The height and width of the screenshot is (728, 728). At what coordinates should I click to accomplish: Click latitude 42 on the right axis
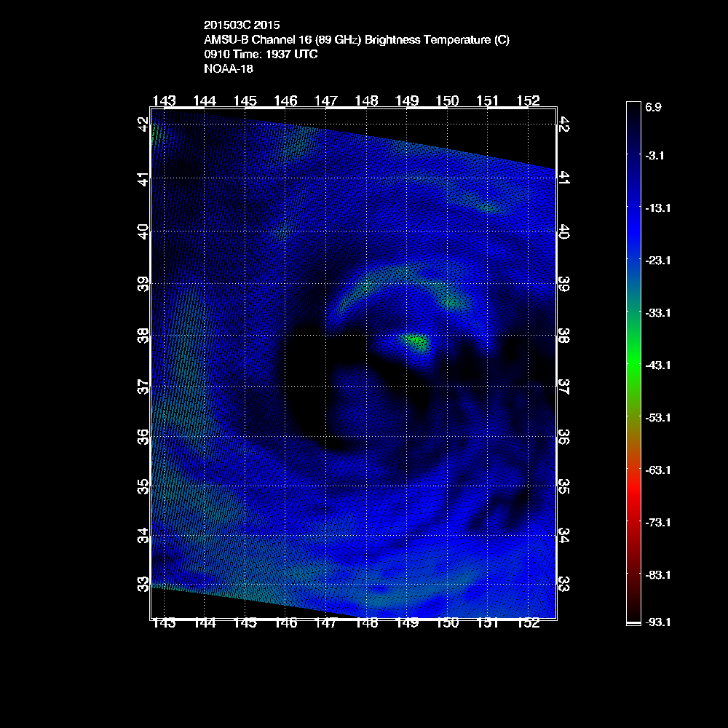pyautogui.click(x=563, y=124)
